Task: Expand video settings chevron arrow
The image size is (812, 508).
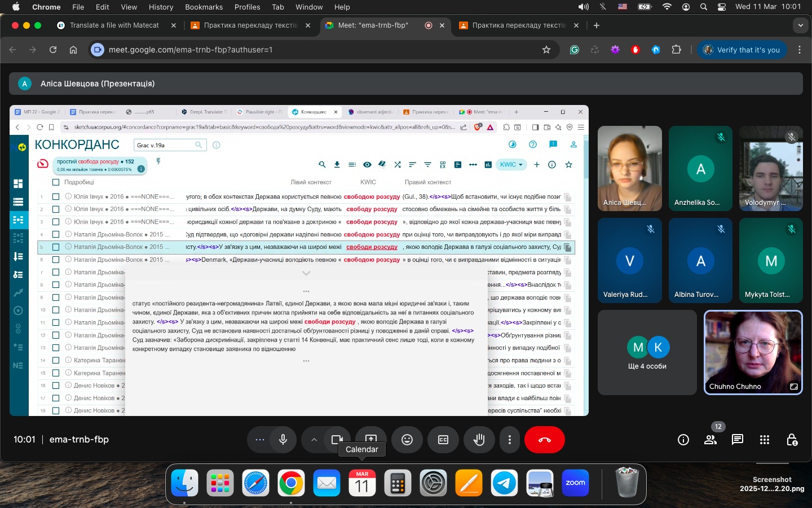Action: [x=314, y=440]
